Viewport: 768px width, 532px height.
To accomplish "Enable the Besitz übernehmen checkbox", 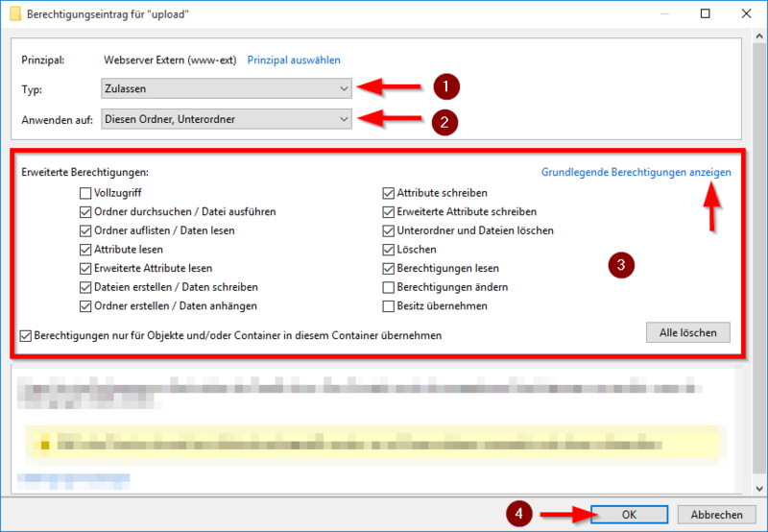I will point(389,305).
